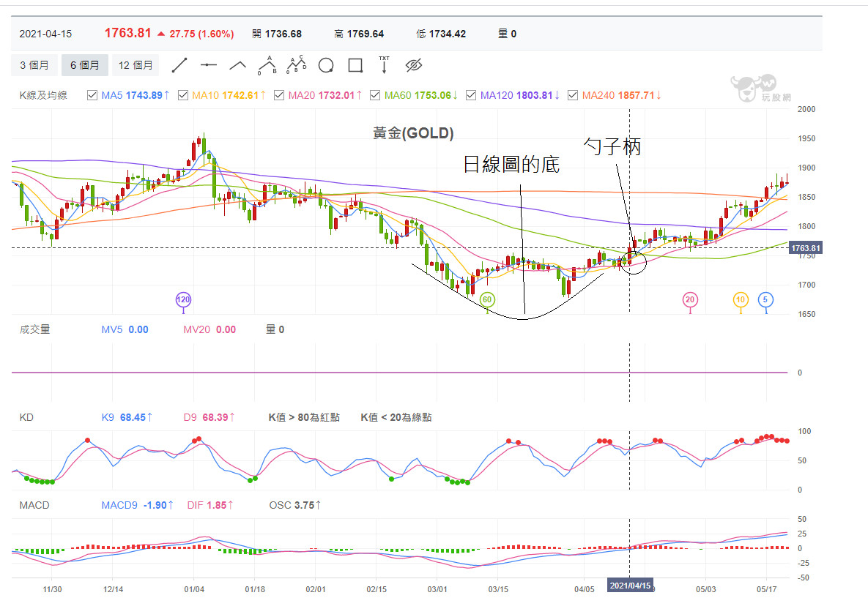Select the horizontal line drawing tool

point(209,65)
